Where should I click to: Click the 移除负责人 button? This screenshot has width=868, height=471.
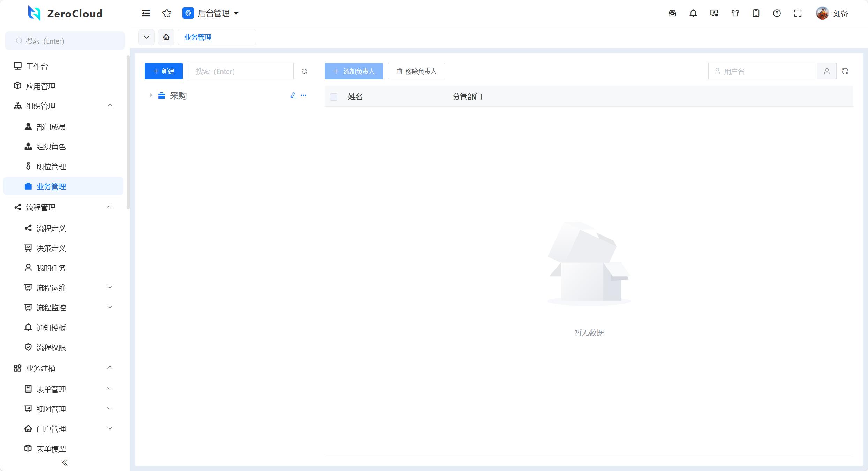coord(416,71)
